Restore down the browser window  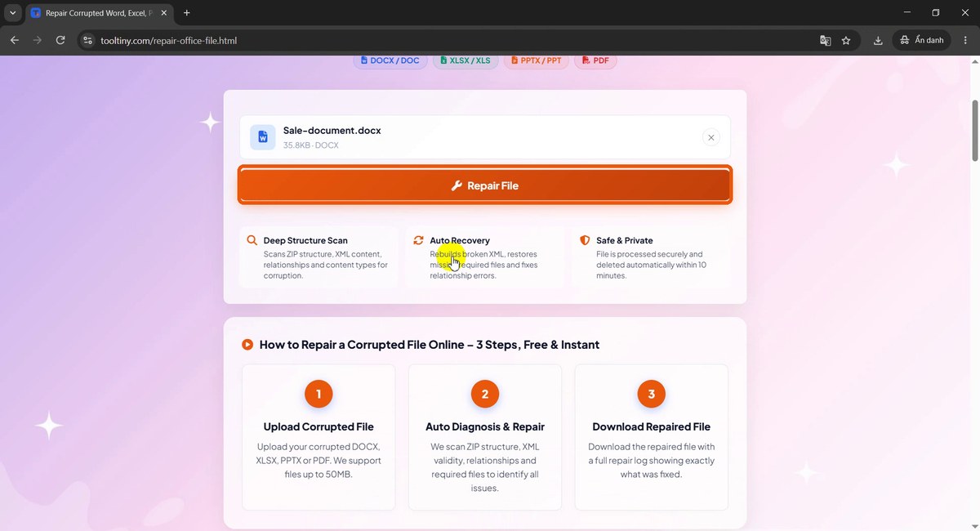[936, 13]
